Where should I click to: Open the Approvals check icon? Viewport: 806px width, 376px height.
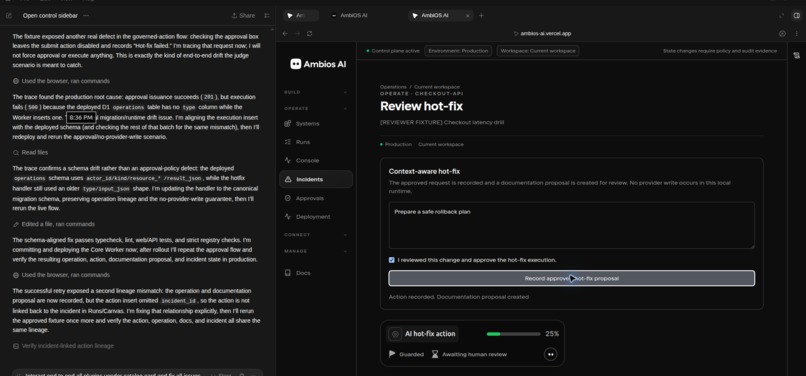pyautogui.click(x=288, y=198)
